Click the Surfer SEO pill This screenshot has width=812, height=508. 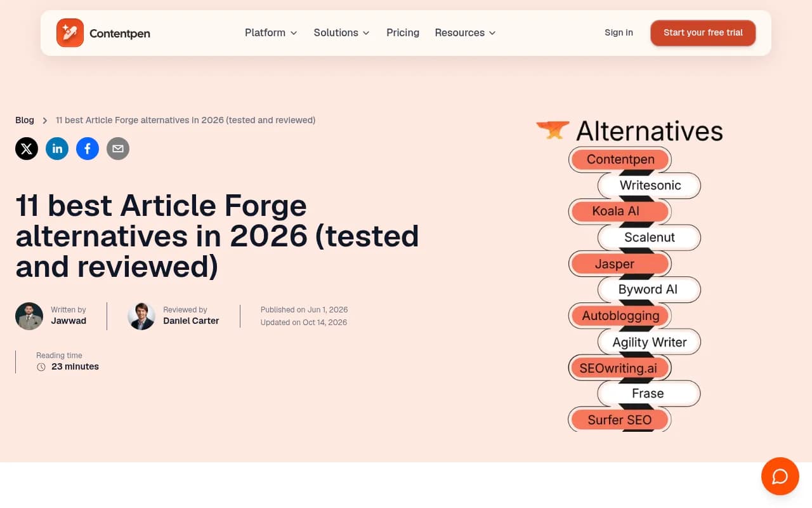pyautogui.click(x=620, y=420)
